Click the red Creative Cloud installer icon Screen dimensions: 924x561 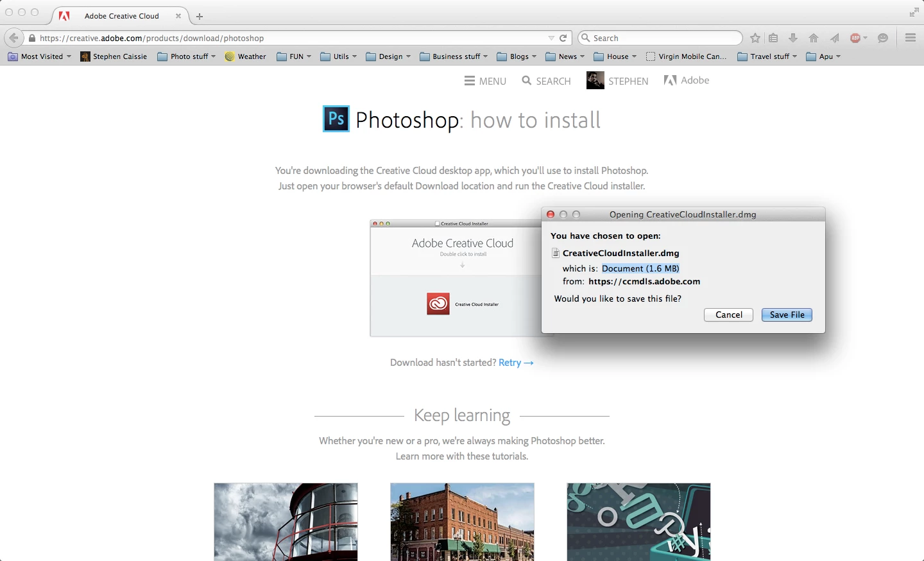click(x=438, y=304)
